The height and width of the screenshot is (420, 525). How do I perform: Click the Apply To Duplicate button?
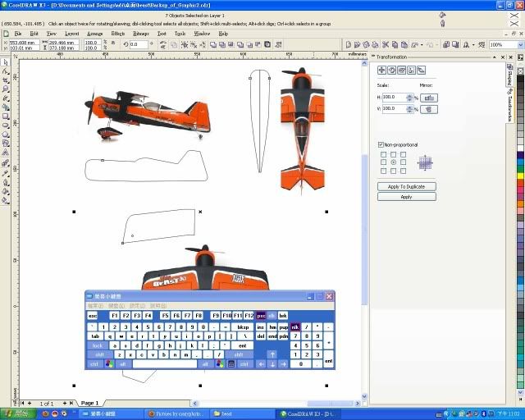point(407,186)
